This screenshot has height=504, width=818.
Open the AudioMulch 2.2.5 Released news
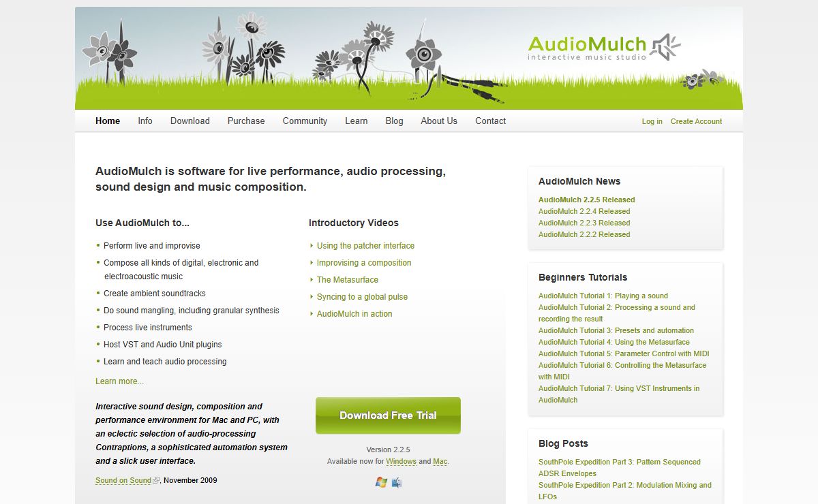pos(587,200)
